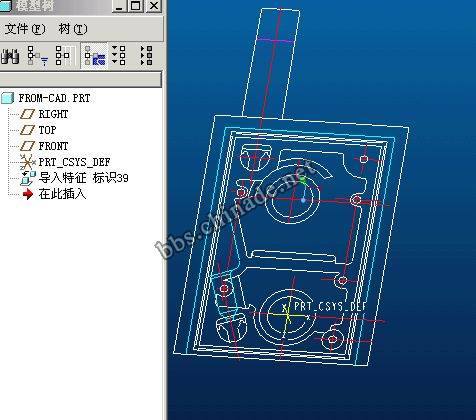Click the empty tree search bar
The width and height of the screenshot is (476, 420).
80,80
